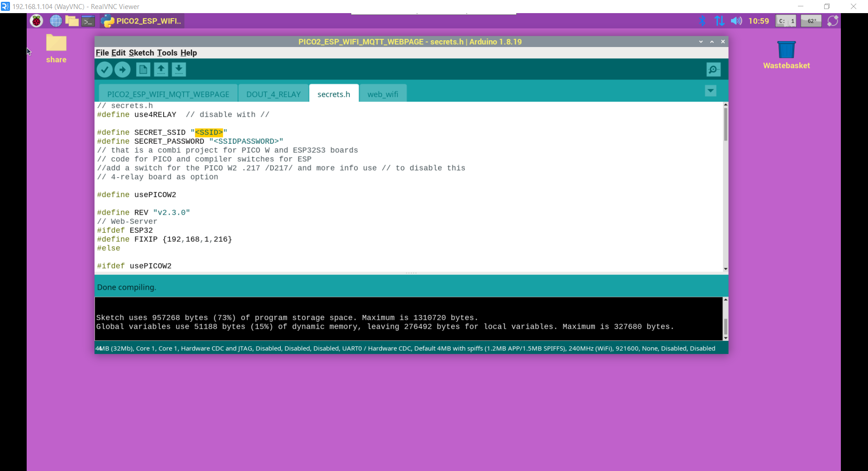This screenshot has height=471, width=868.
Task: Click the 62° temperature indicator
Action: [x=811, y=21]
